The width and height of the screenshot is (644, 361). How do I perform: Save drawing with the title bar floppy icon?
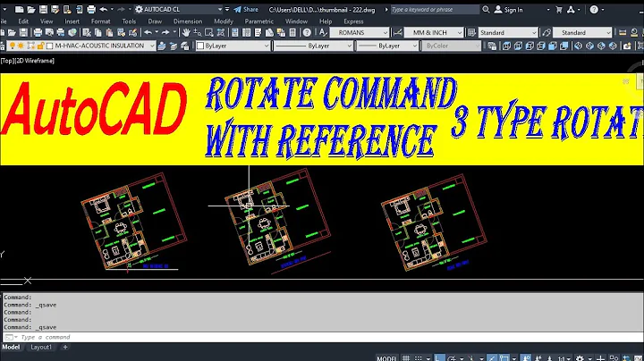click(x=43, y=10)
